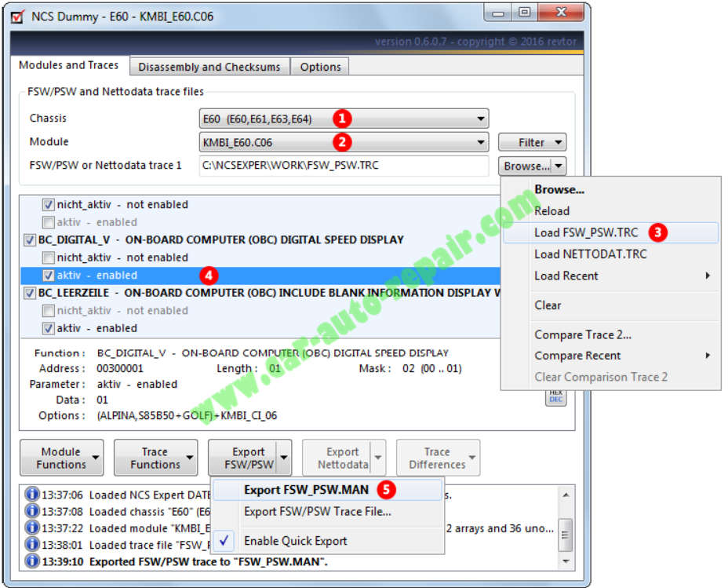Open the Compare Recent submenu
Viewport: 728px width, 588px height.
[x=610, y=356]
